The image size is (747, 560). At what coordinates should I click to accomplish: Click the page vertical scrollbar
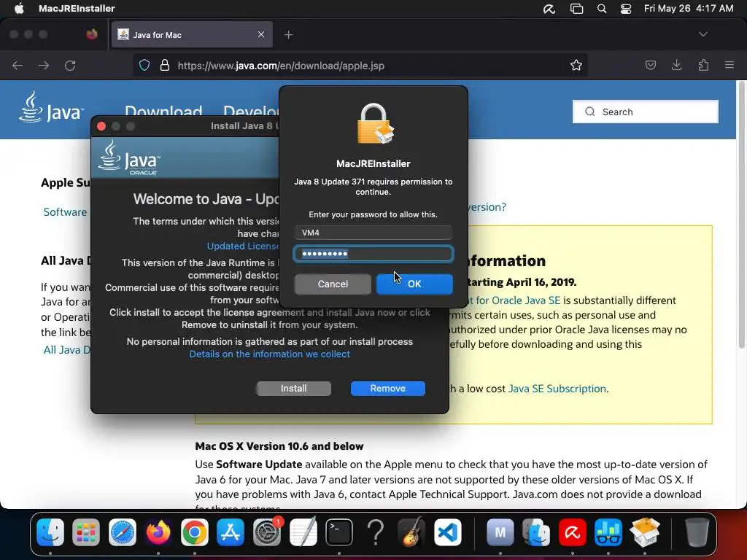tap(741, 217)
